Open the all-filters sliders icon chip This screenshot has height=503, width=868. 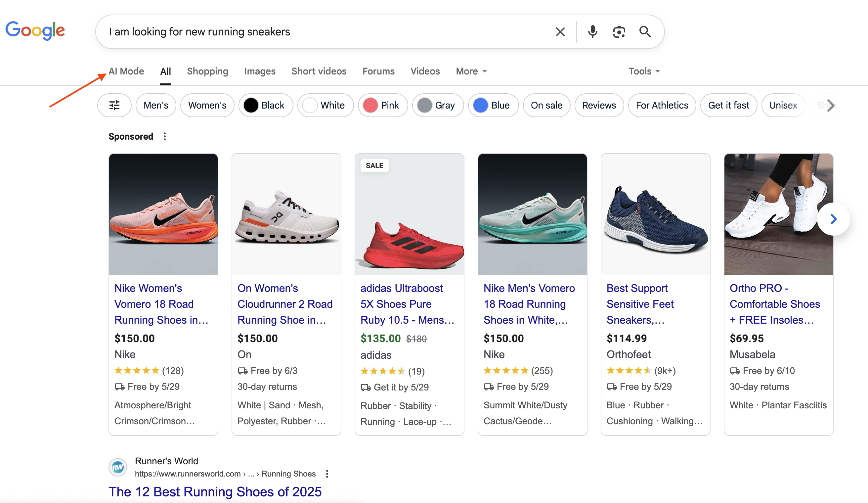[x=114, y=105]
